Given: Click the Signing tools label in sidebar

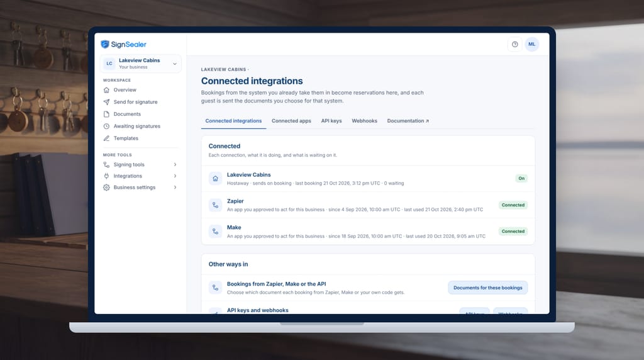Looking at the screenshot, I should coord(129,165).
